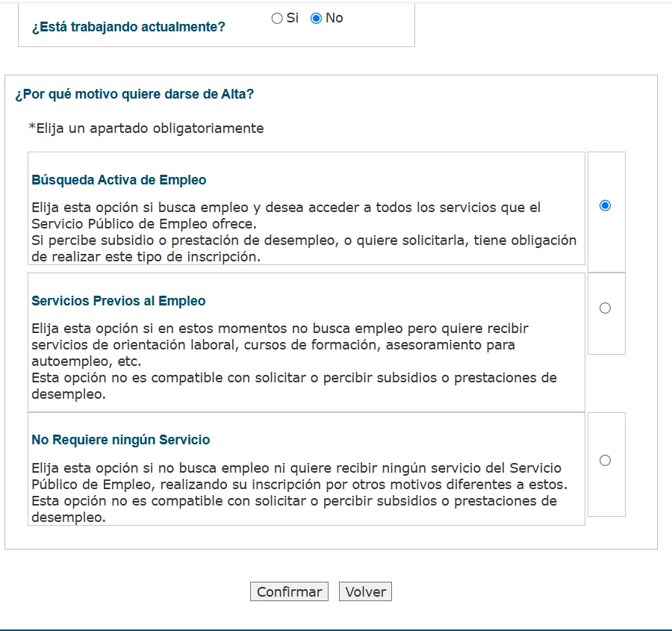Choose the Servicios Previos al Empleo radio option
This screenshot has width=672, height=631.
605,308
